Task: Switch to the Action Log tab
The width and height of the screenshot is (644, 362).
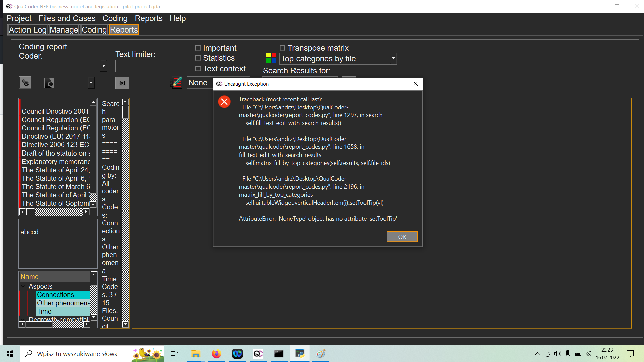Action: coord(28,30)
